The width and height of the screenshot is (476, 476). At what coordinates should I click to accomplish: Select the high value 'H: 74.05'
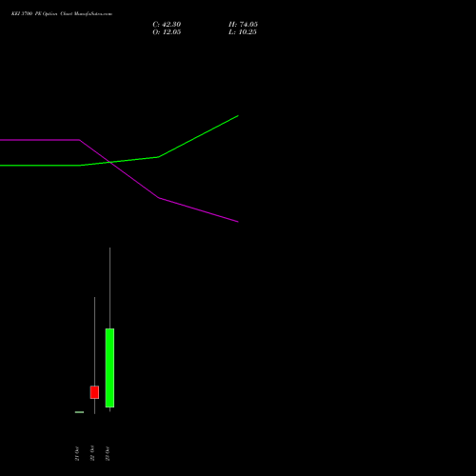pyautogui.click(x=243, y=25)
